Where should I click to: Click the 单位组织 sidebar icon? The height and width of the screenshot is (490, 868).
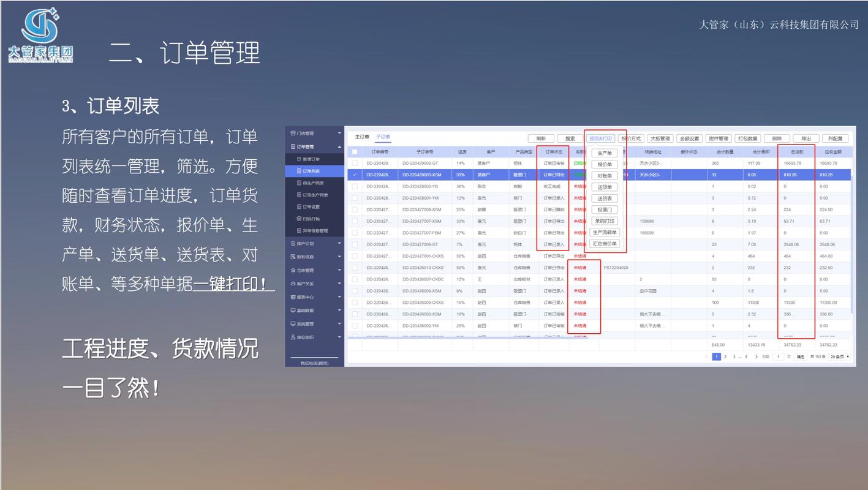293,337
